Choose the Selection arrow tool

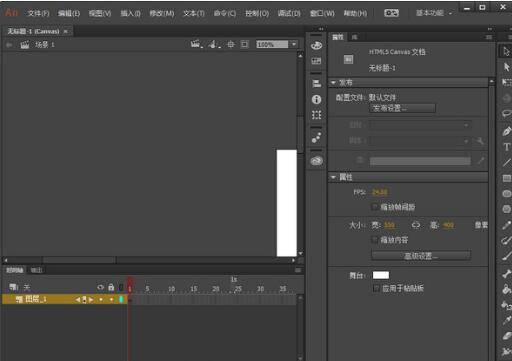[x=507, y=51]
